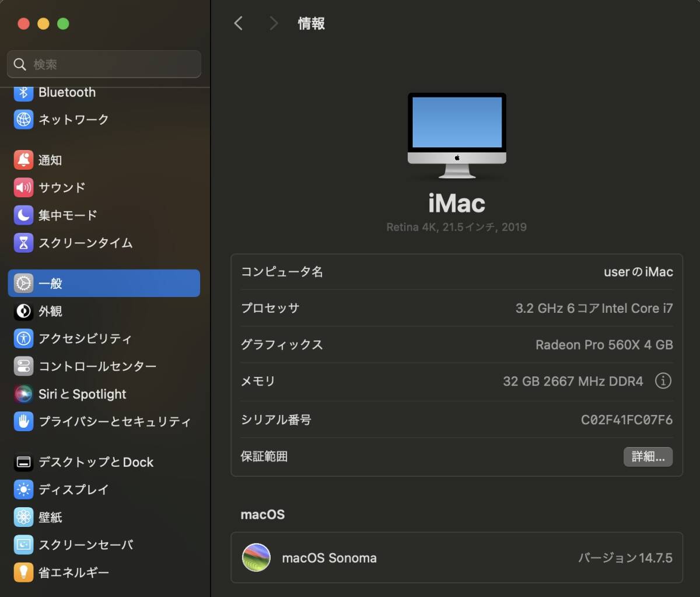Image resolution: width=700 pixels, height=597 pixels.
Task: Click the プライバシーとセキュリティ hand icon
Action: click(x=23, y=421)
